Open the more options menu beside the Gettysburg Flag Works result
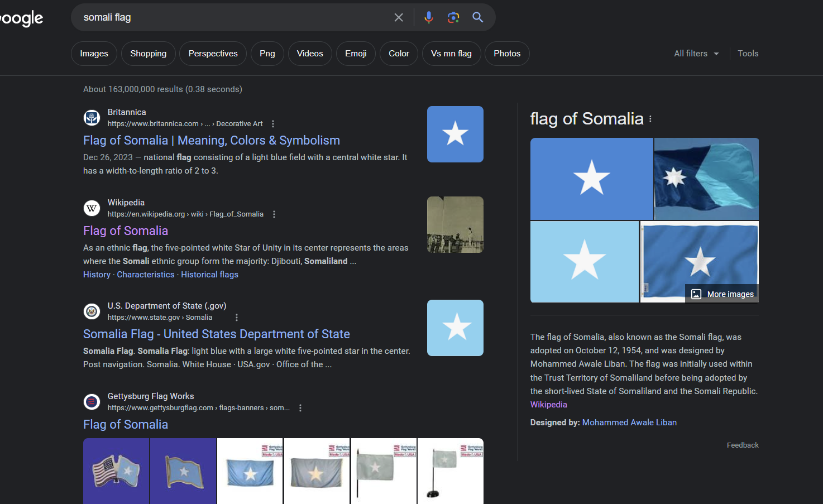Viewport: 823px width, 504px height. (300, 408)
